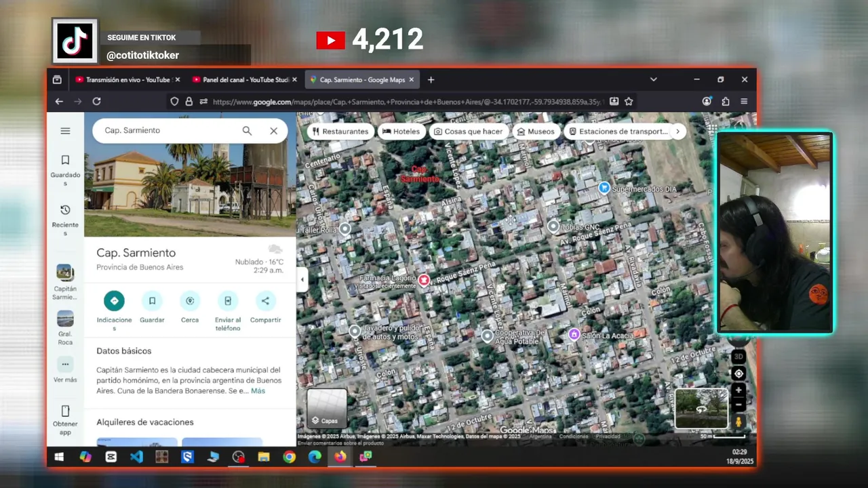Zoom in with the plus button
The width and height of the screenshot is (868, 488).
click(738, 390)
